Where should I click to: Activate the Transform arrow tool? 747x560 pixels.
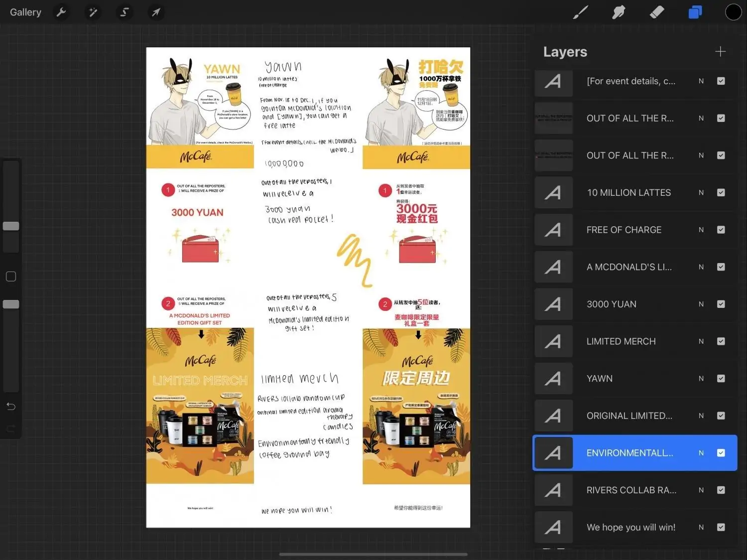tap(156, 12)
